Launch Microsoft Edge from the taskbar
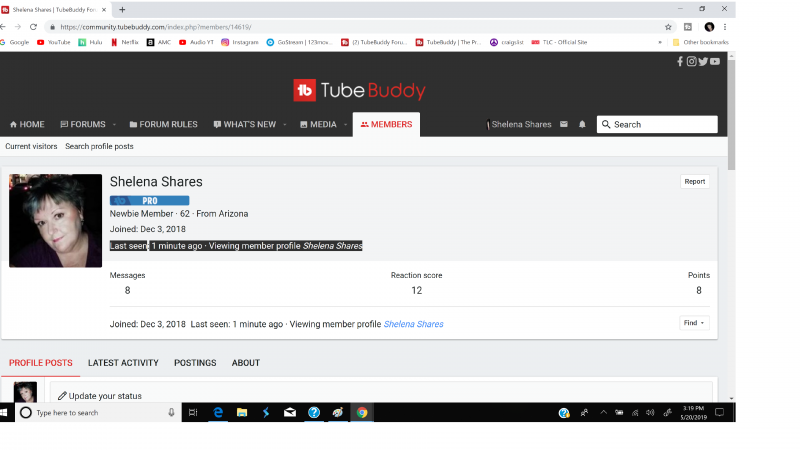 point(217,412)
